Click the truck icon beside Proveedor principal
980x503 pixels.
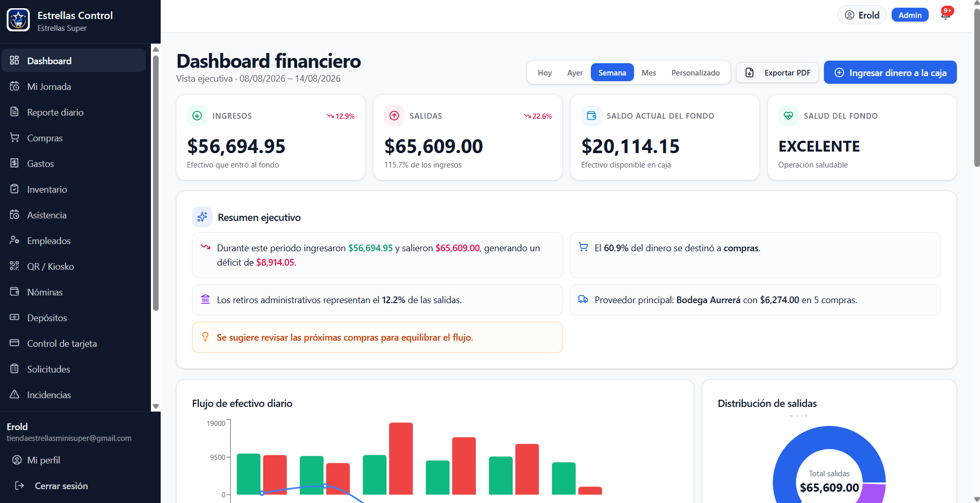[x=583, y=299]
